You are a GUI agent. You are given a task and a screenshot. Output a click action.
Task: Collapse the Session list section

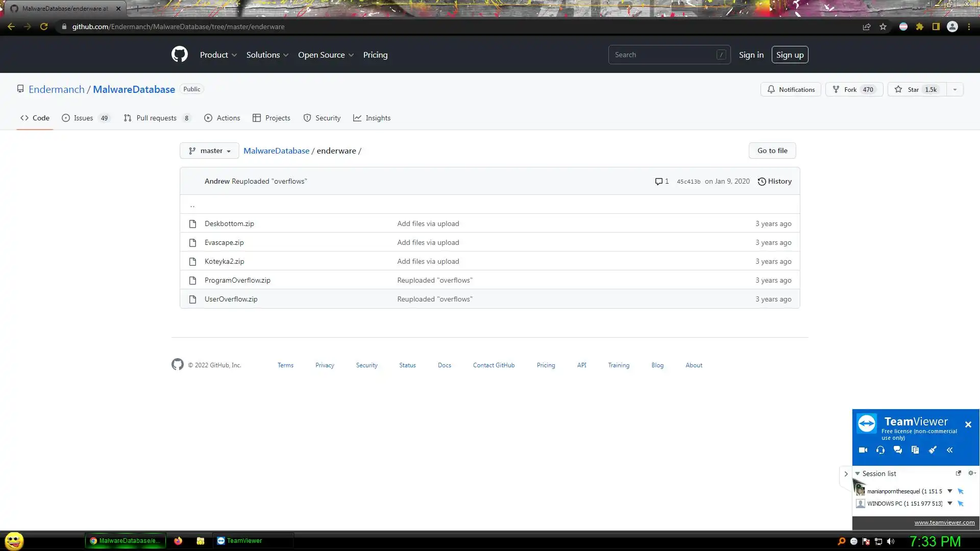click(x=857, y=474)
